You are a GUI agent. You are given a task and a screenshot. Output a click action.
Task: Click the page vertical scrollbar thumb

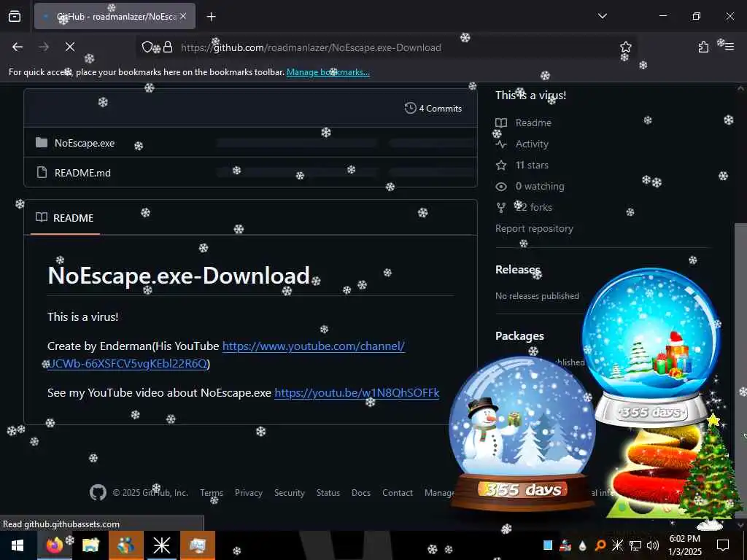[741, 371]
